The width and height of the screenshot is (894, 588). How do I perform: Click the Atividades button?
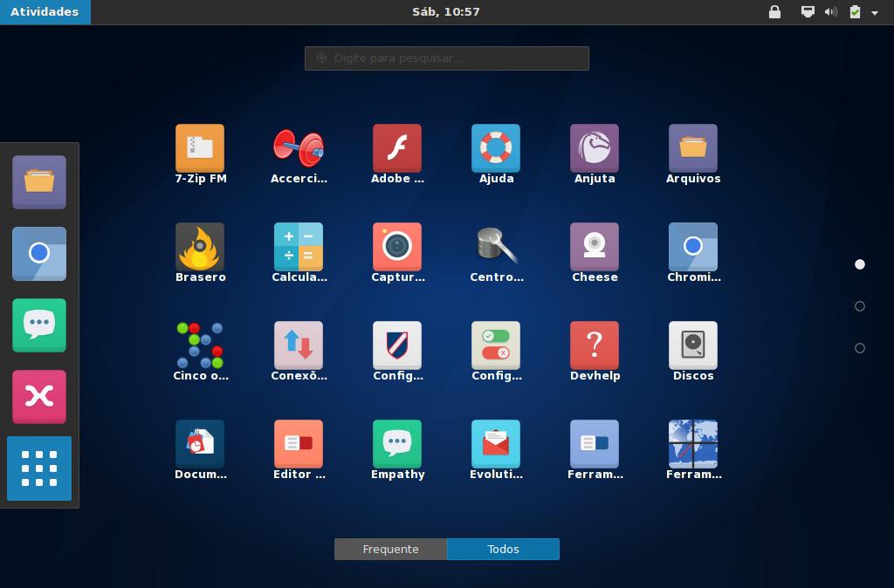(45, 12)
